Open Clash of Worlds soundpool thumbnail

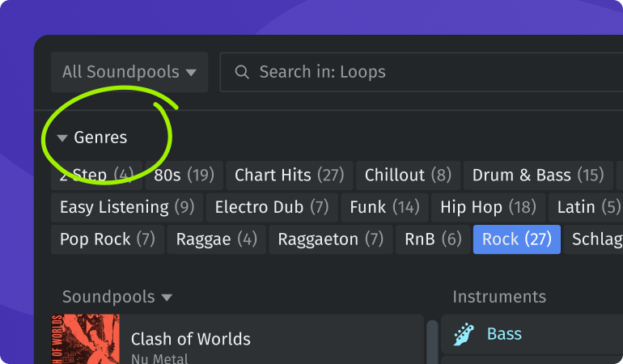click(x=86, y=340)
